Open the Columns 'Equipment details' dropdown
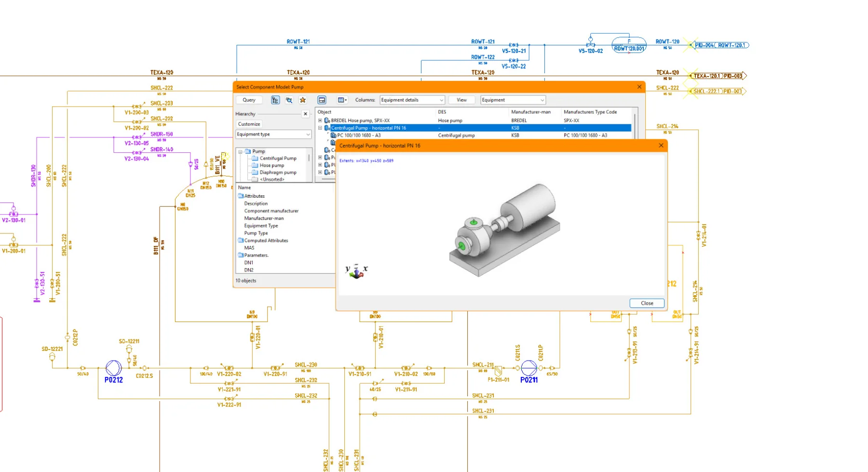Image resolution: width=868 pixels, height=472 pixels. 412,100
